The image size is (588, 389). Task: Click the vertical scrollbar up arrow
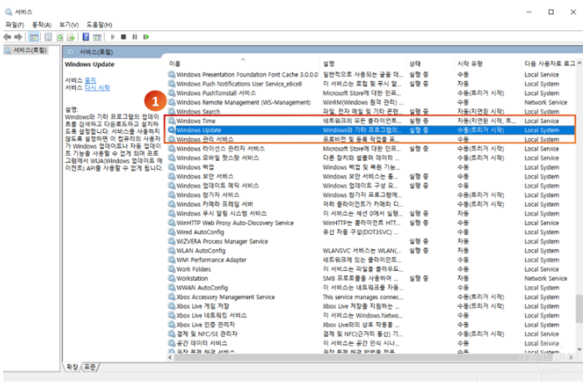click(x=580, y=63)
